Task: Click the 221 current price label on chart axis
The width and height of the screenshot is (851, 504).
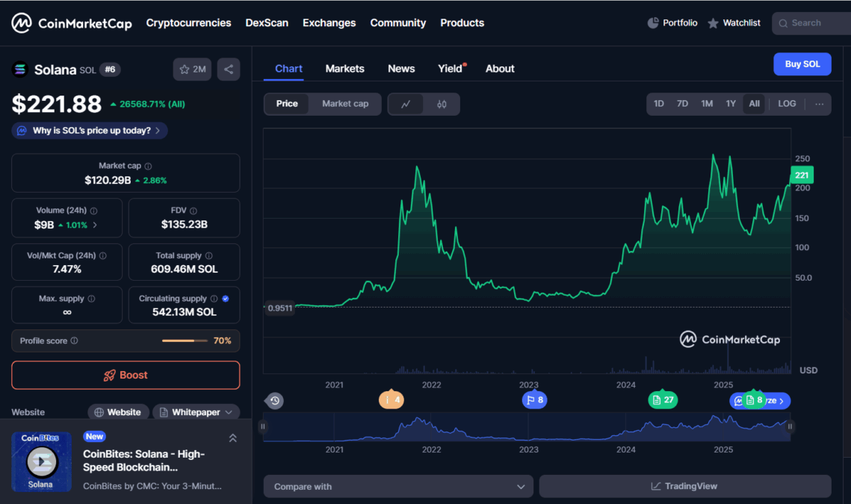Action: (802, 175)
